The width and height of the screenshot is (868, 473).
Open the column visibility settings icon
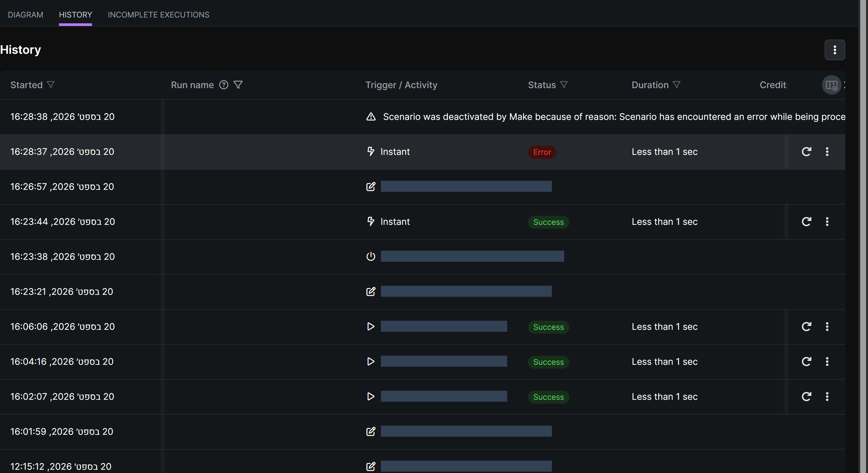[x=832, y=85]
